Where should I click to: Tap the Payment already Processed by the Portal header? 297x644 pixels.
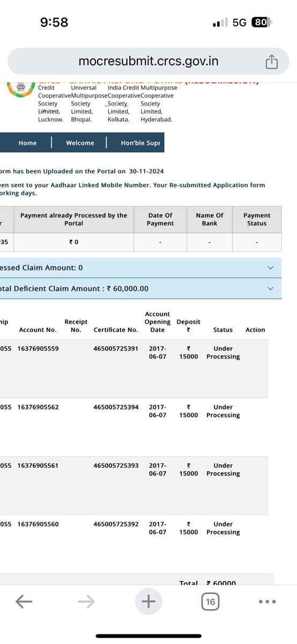point(74,219)
